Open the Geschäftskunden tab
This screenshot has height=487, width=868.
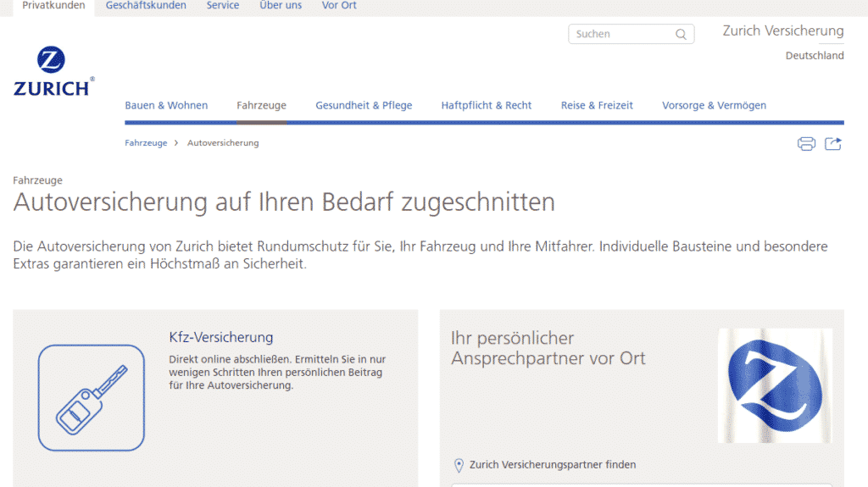point(146,6)
